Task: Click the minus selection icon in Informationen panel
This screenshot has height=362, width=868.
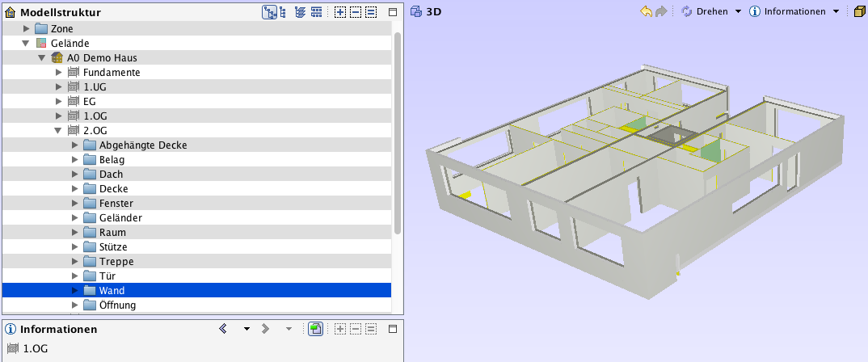Action: pyautogui.click(x=356, y=329)
